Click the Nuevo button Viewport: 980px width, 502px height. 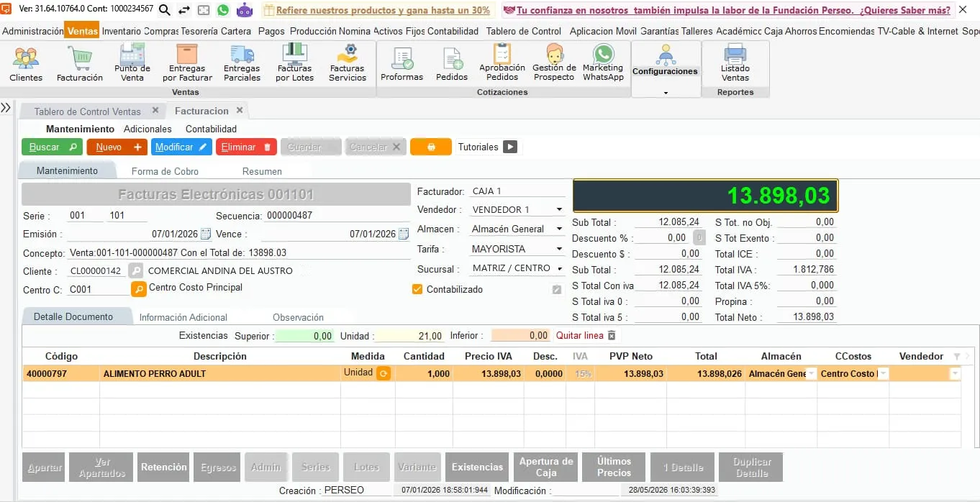click(117, 147)
